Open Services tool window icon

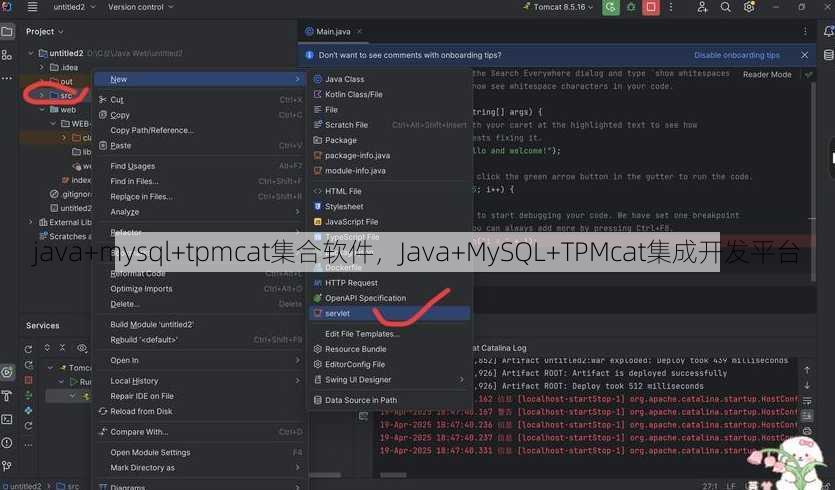point(7,372)
